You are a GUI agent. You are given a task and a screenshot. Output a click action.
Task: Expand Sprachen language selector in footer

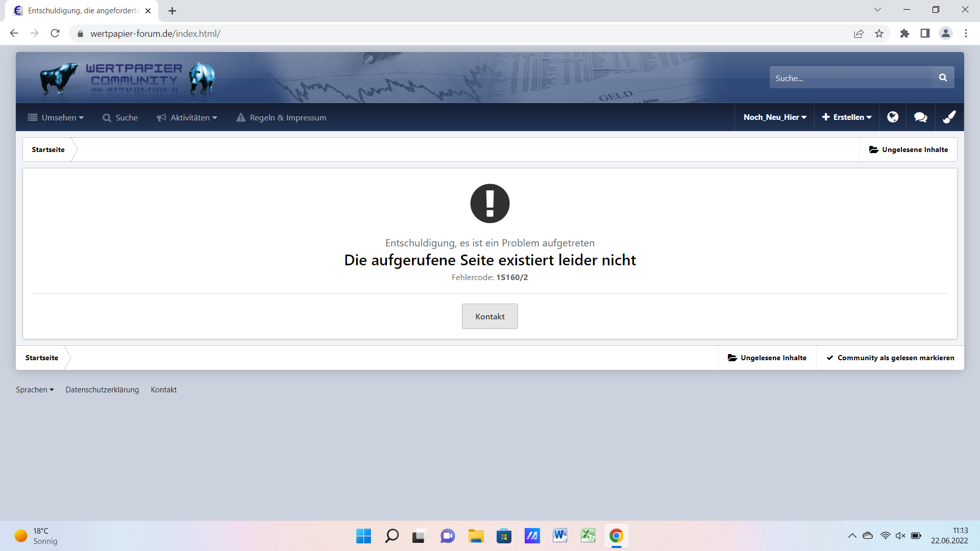tap(35, 390)
